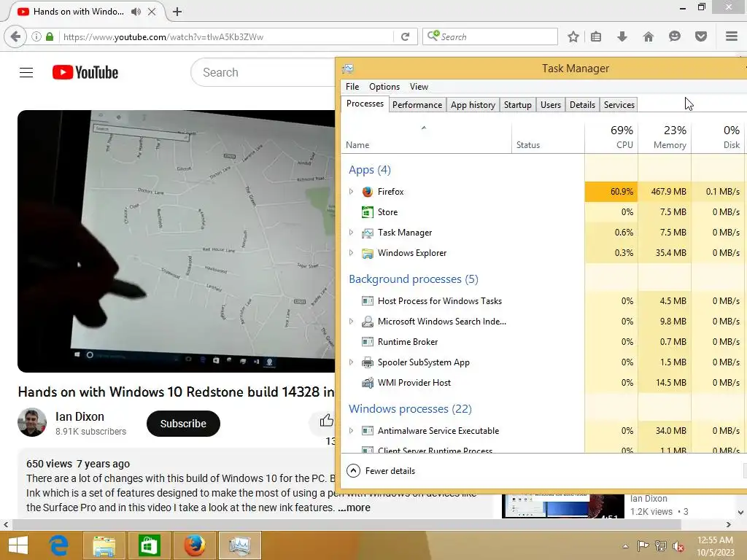Open File Explorer from the taskbar
This screenshot has height=560, width=747.
point(104,545)
